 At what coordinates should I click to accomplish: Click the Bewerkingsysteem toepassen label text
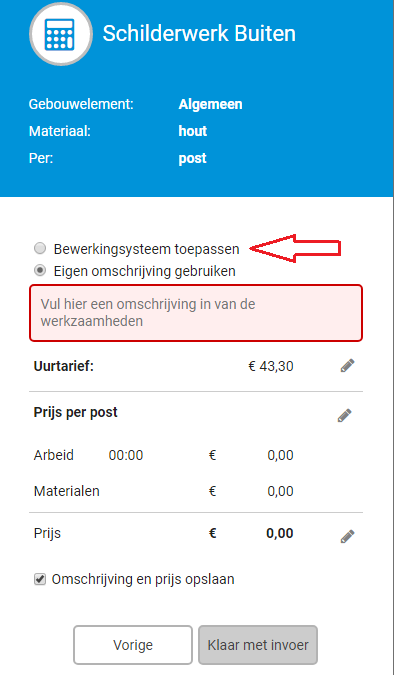click(146, 249)
